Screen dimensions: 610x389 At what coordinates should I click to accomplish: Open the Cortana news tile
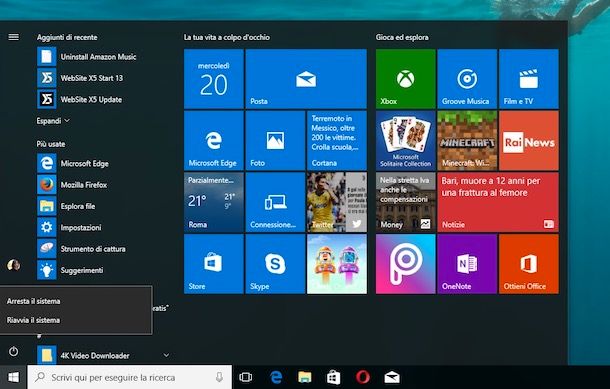(337, 140)
